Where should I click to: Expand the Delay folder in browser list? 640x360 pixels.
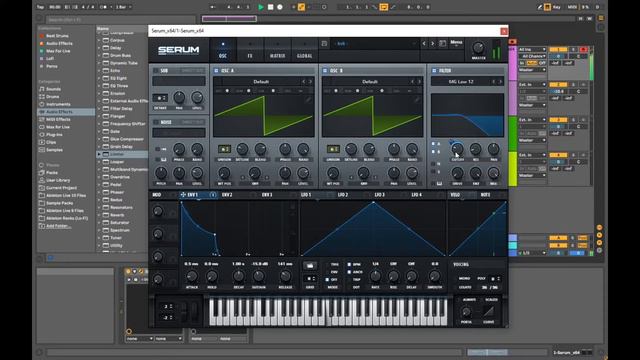99,48
